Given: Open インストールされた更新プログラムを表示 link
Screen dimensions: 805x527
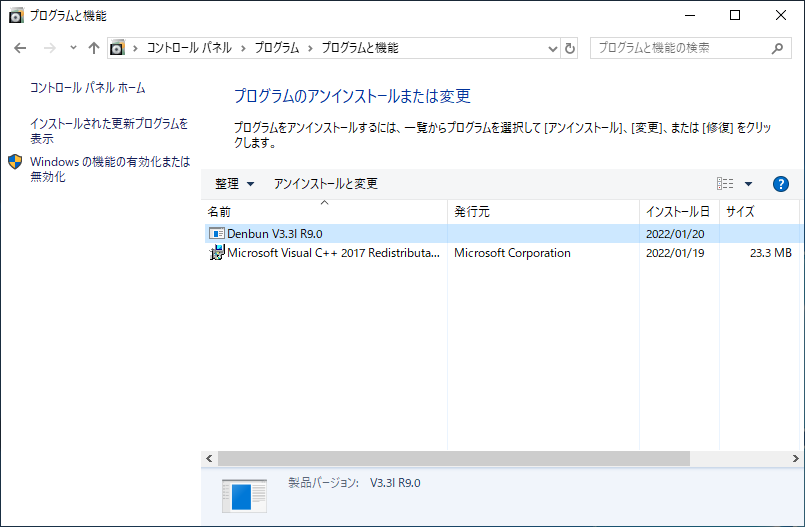Looking at the screenshot, I should 109,131.
